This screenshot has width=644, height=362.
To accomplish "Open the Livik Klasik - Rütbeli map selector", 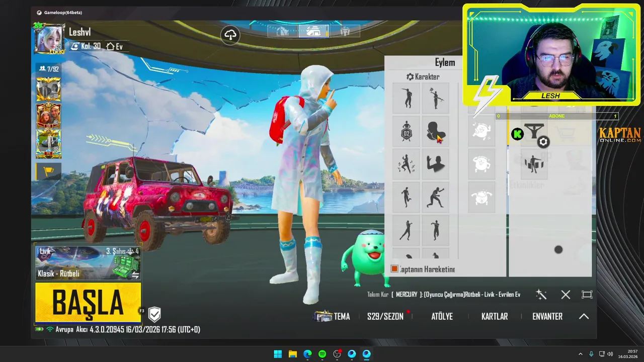I will point(88,263).
